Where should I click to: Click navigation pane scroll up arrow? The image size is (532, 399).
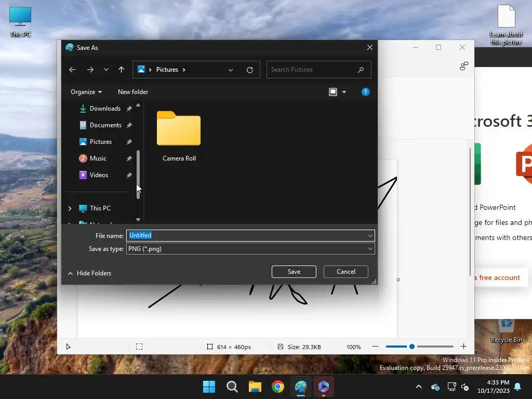click(138, 105)
